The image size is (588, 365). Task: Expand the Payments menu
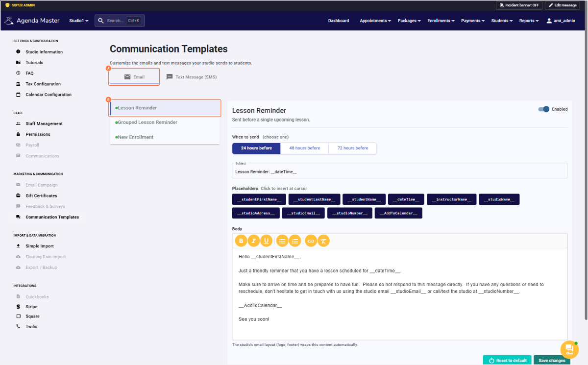tap(473, 21)
